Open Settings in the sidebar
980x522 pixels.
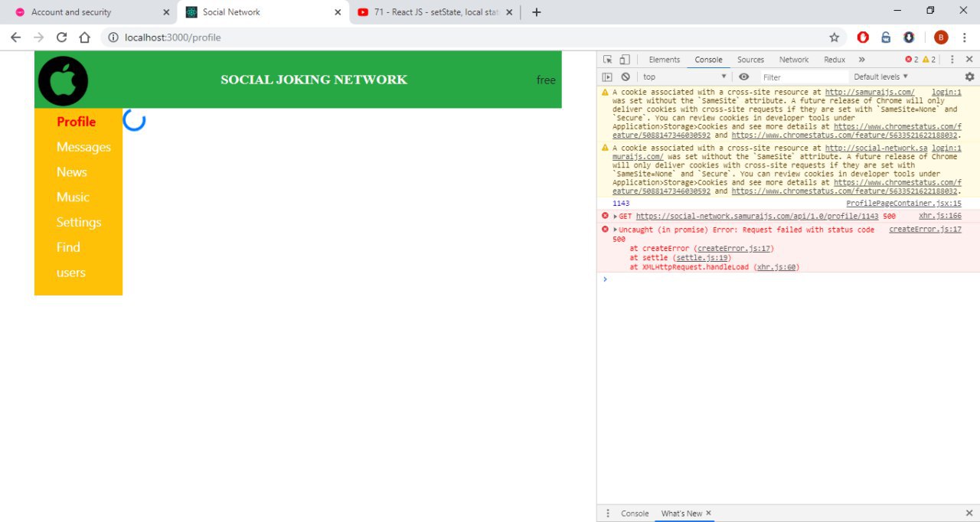(x=79, y=223)
